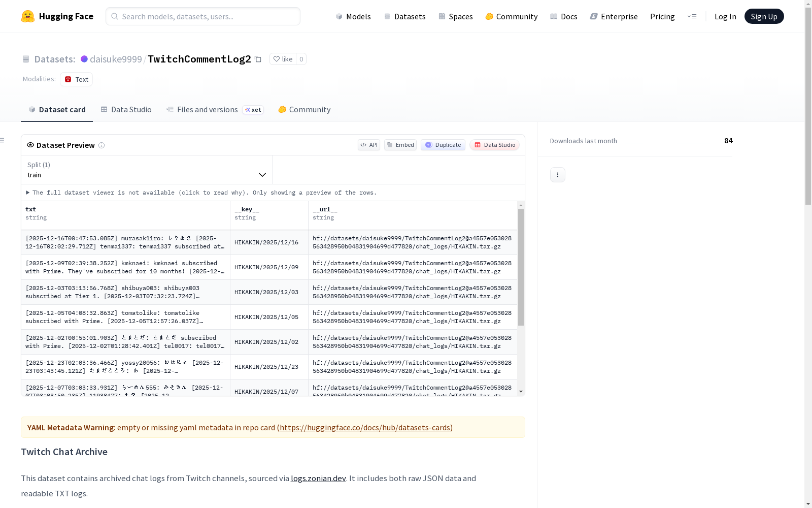Follow the datasets-cards documentation link
The width and height of the screenshot is (812, 508).
tap(365, 428)
